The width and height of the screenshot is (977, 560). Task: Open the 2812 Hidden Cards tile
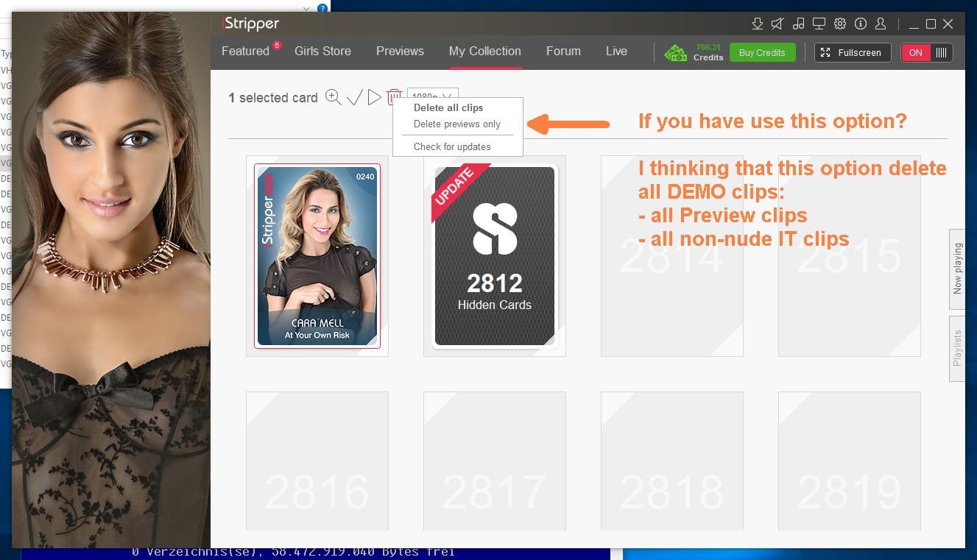coord(495,255)
